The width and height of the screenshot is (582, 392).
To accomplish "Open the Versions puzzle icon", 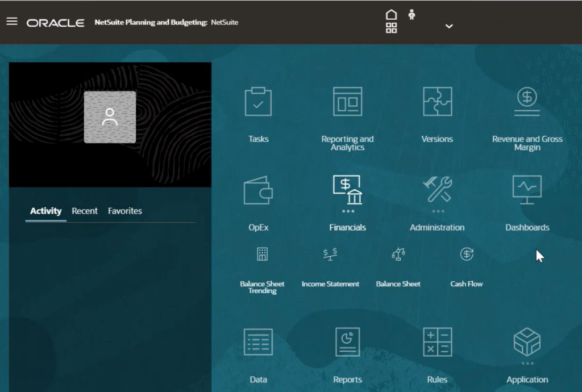I will pyautogui.click(x=437, y=102).
